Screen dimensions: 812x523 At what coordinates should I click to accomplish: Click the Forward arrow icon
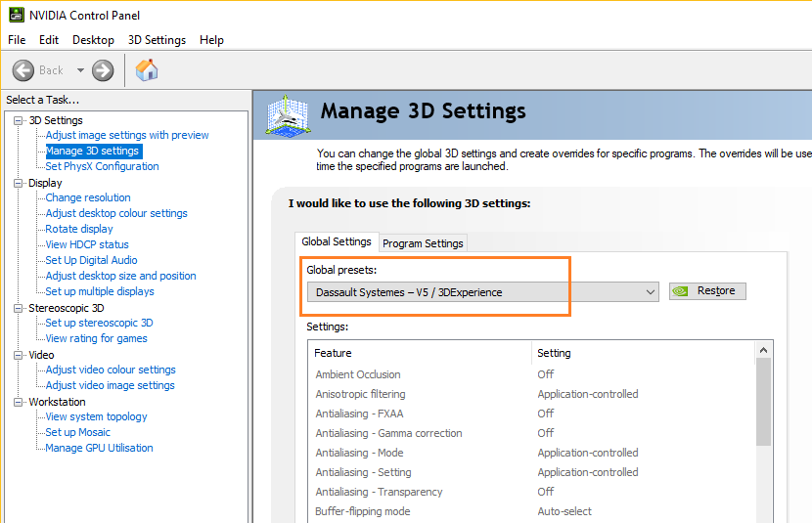point(103,70)
